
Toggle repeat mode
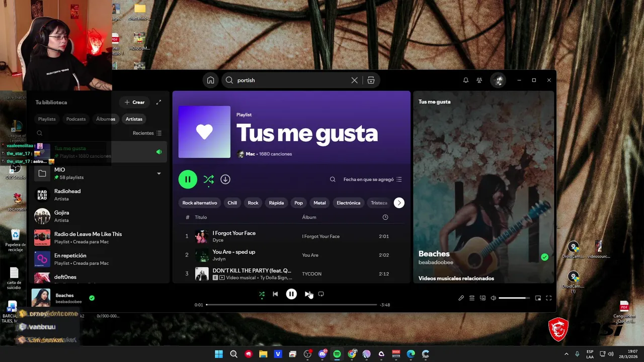click(x=321, y=294)
